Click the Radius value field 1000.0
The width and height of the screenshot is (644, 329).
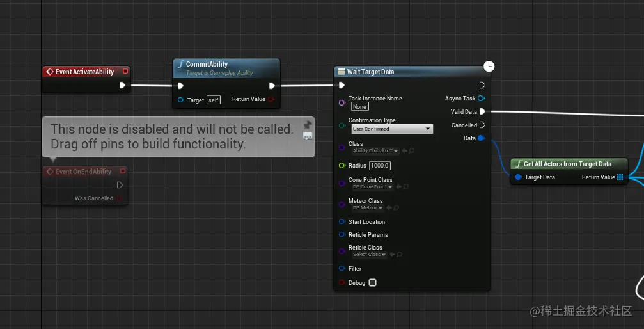(x=379, y=166)
